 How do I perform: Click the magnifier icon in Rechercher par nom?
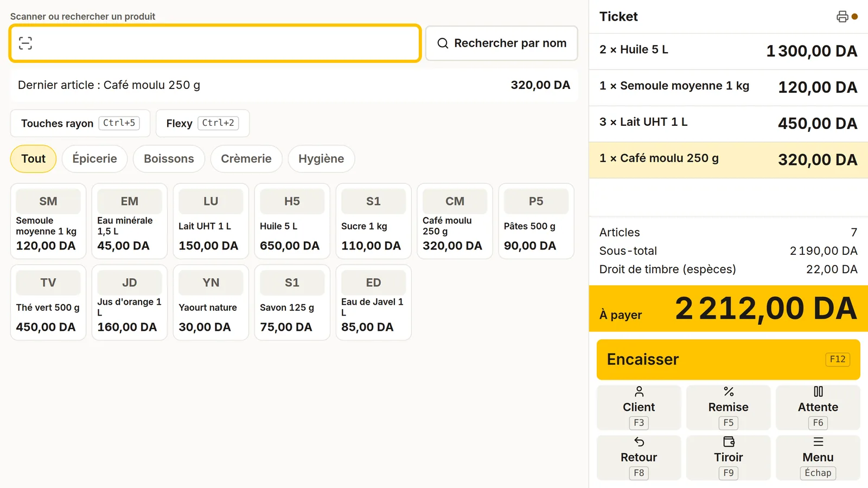pos(443,43)
